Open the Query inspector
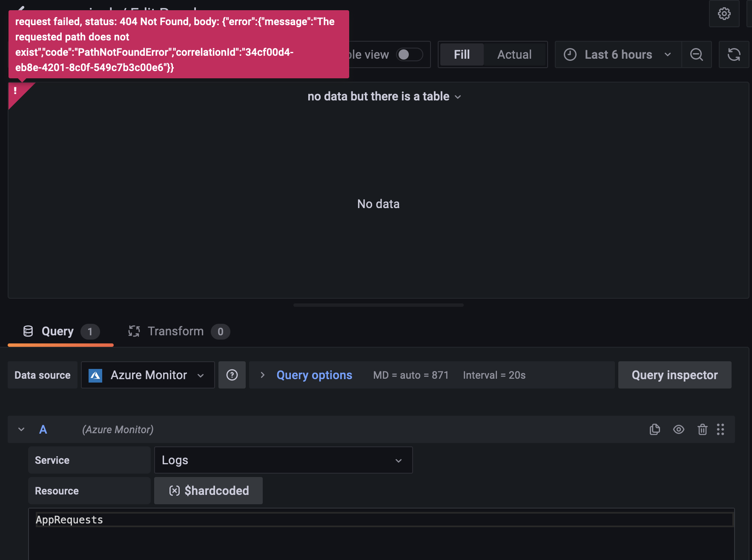Viewport: 752px width, 560px height. pos(674,375)
